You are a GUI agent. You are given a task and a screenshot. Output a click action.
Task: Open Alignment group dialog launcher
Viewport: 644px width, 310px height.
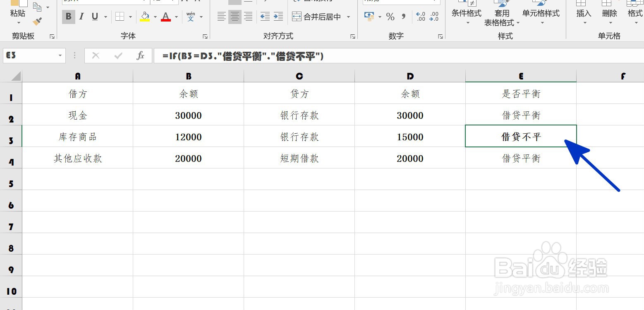point(353,36)
